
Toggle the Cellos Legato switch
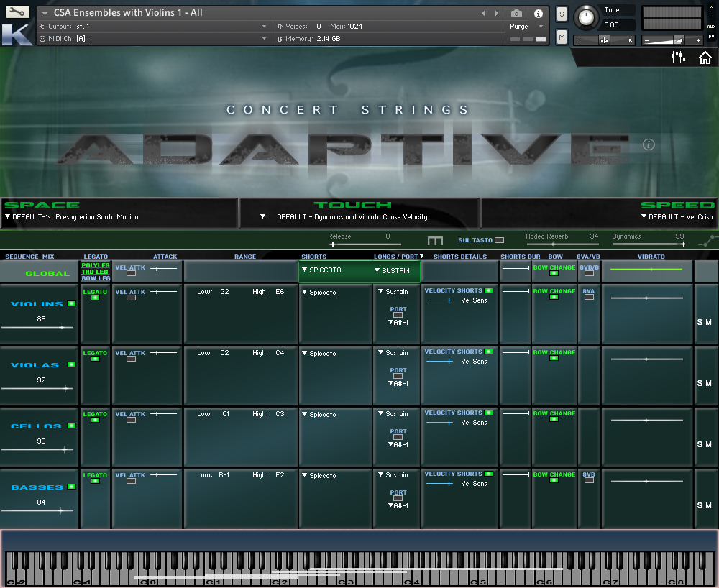[x=95, y=420]
